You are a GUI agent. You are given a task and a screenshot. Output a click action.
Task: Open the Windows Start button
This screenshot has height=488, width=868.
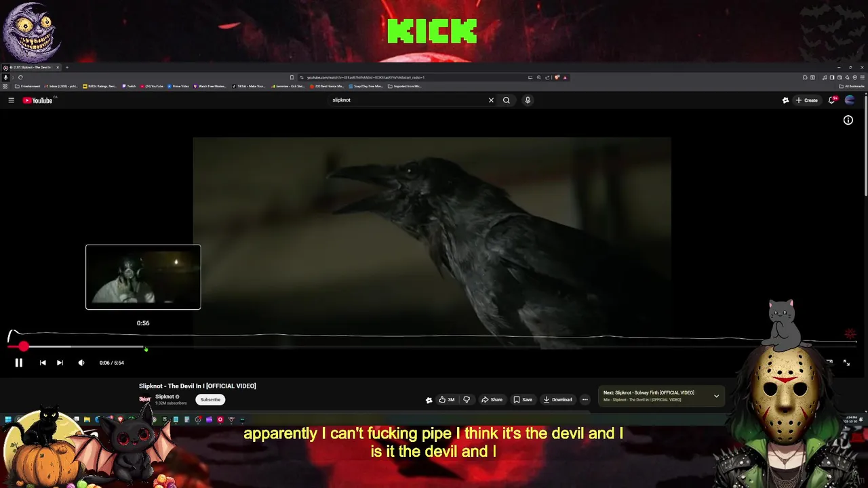tap(7, 420)
